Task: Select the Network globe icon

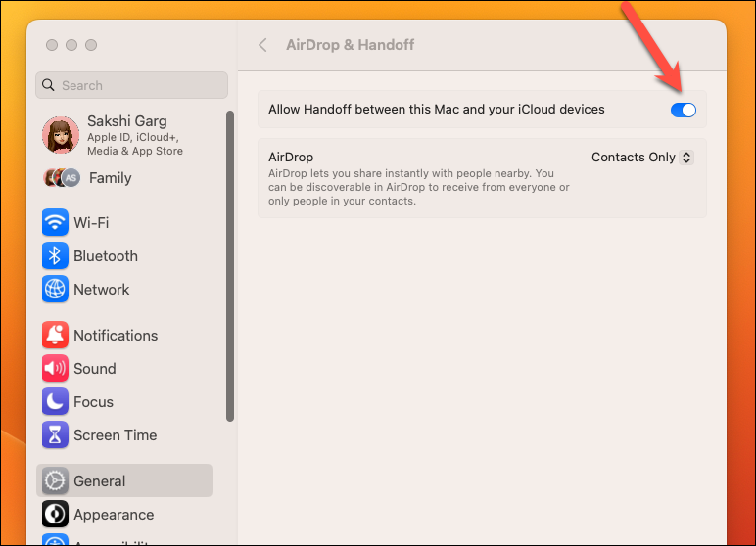Action: point(55,289)
